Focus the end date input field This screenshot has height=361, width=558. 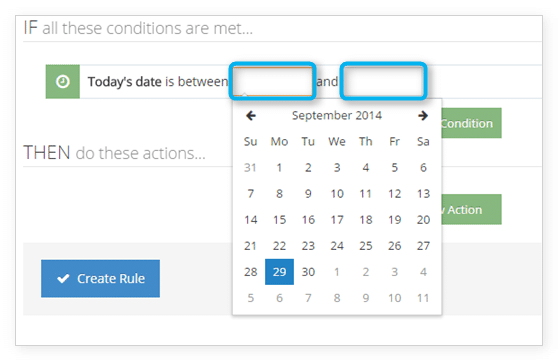384,81
